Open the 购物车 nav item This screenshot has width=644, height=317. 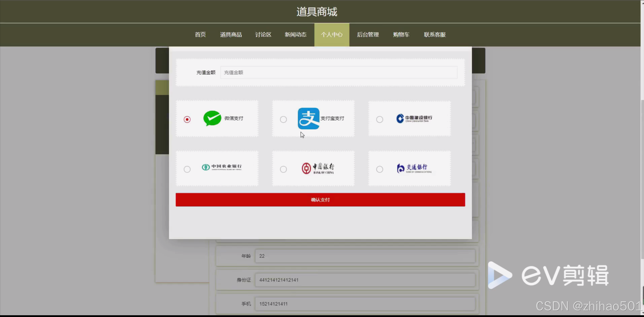(401, 35)
